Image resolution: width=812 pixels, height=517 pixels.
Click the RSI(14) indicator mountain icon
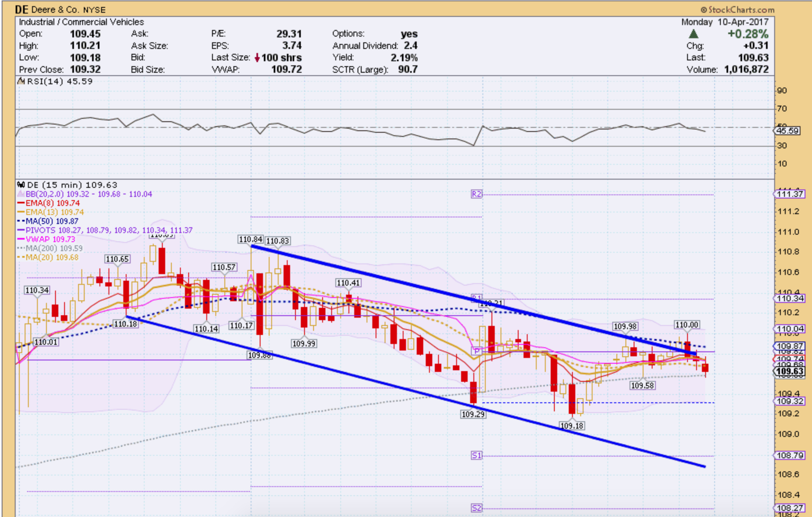click(x=21, y=81)
